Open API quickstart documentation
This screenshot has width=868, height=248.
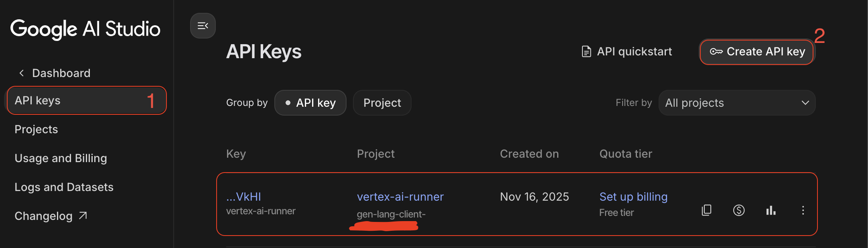tap(627, 51)
